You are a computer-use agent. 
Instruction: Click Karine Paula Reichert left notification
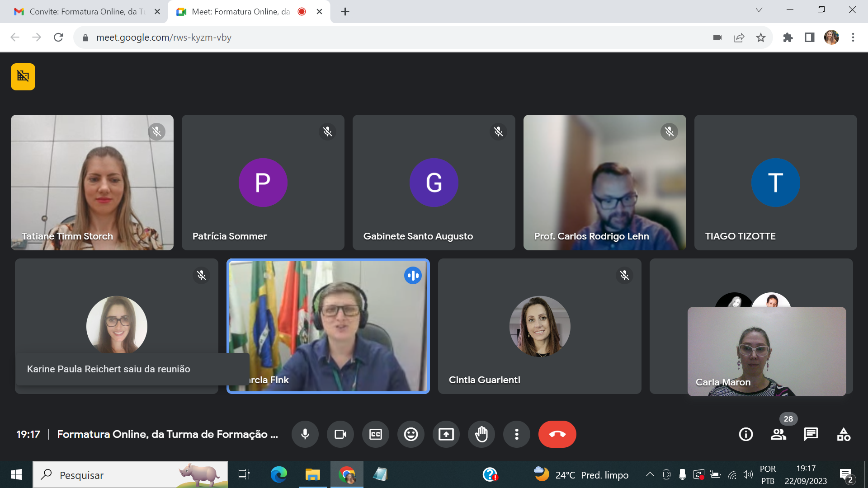pos(108,369)
